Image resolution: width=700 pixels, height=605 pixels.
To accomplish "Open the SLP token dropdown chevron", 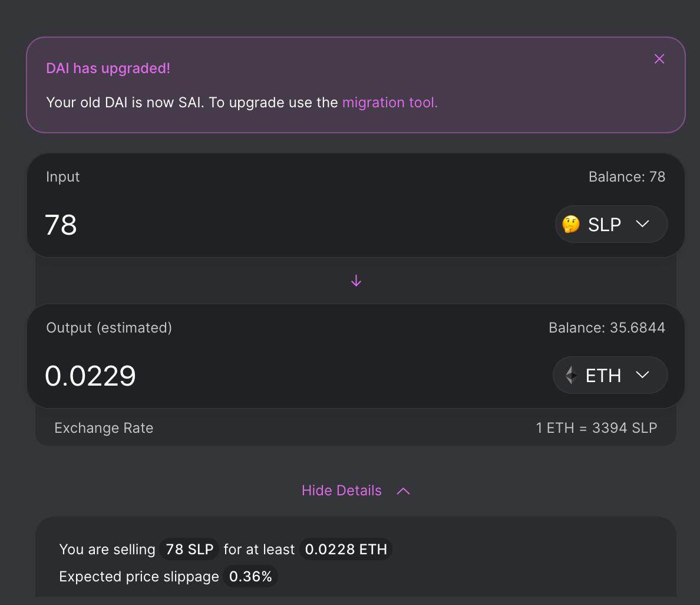I will (642, 224).
